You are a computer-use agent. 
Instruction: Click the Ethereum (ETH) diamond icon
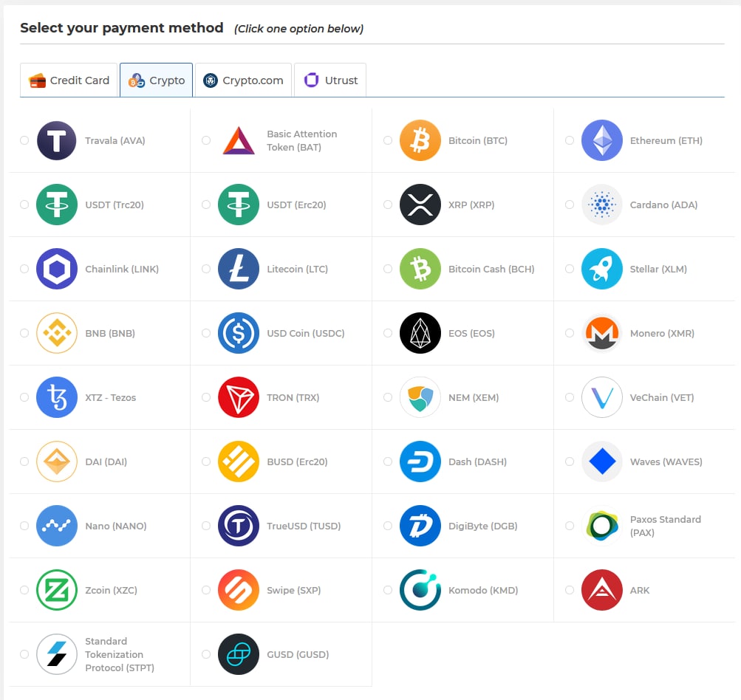(x=601, y=141)
